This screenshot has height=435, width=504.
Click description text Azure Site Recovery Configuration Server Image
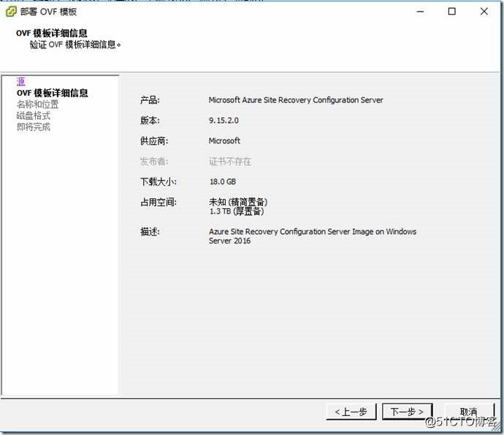[313, 236]
